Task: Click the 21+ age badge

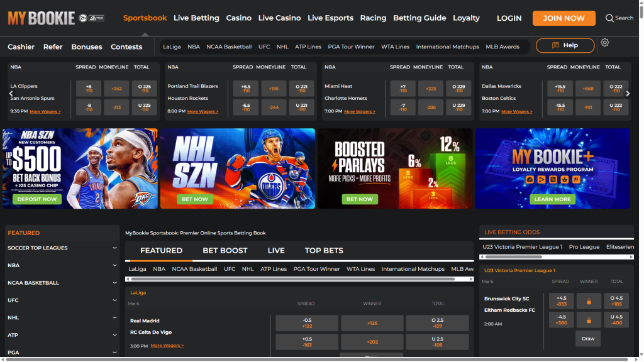Action: click(x=82, y=18)
